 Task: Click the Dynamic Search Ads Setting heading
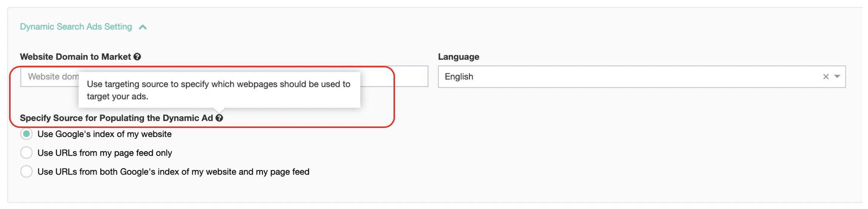(x=76, y=27)
